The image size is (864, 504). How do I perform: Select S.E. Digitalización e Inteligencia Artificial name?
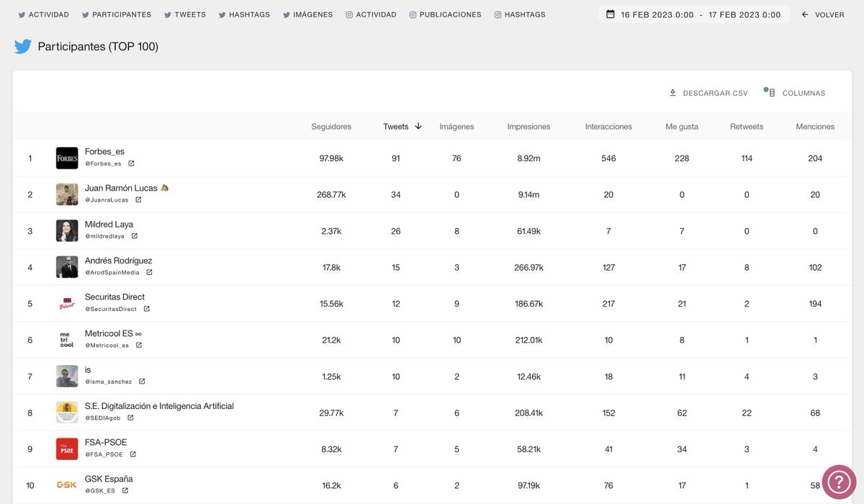pos(159,406)
